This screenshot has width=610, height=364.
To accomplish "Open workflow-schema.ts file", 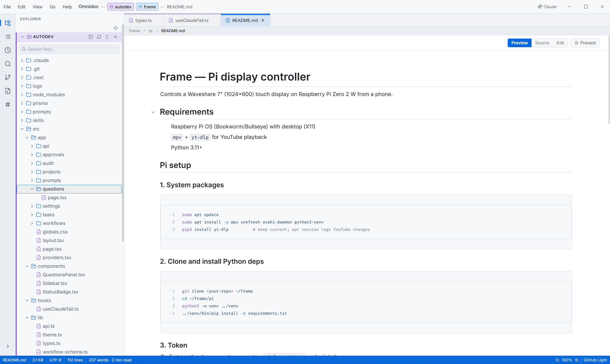I will point(69,352).
